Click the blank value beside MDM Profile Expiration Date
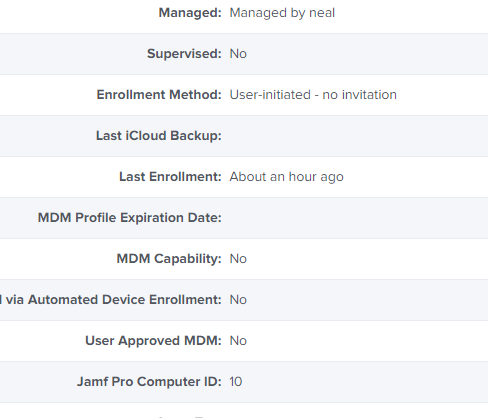This screenshot has height=418, width=488. point(357,218)
